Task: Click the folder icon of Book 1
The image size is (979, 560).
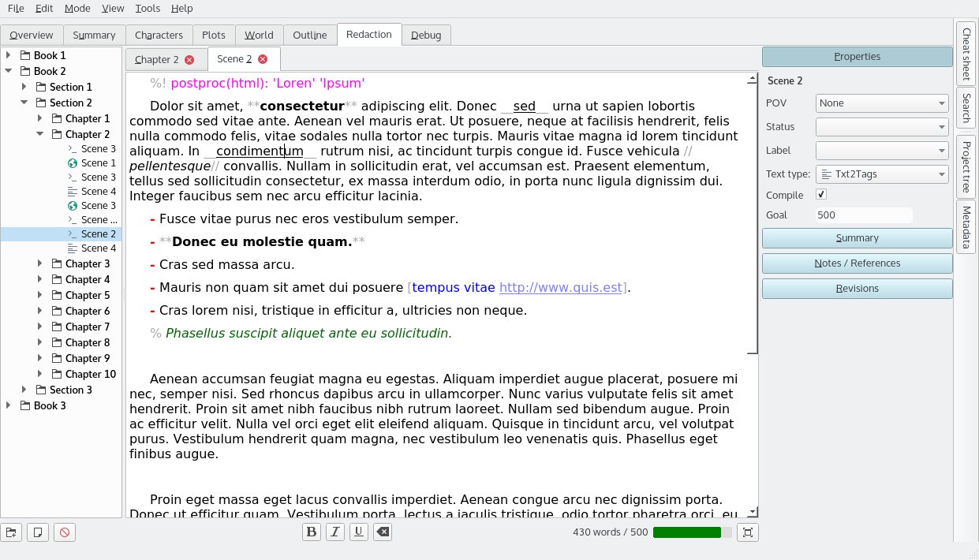Action: pos(24,56)
